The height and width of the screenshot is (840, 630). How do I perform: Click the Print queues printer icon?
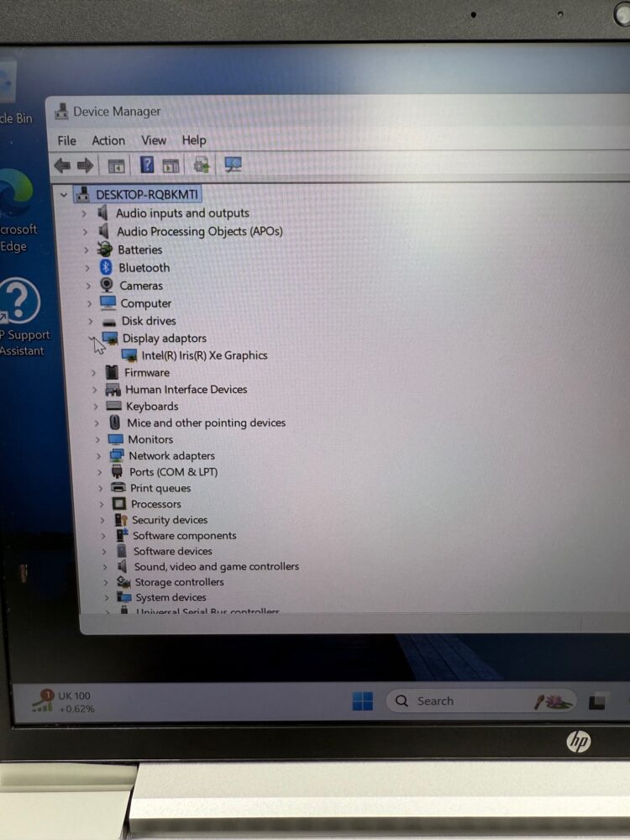click(118, 487)
